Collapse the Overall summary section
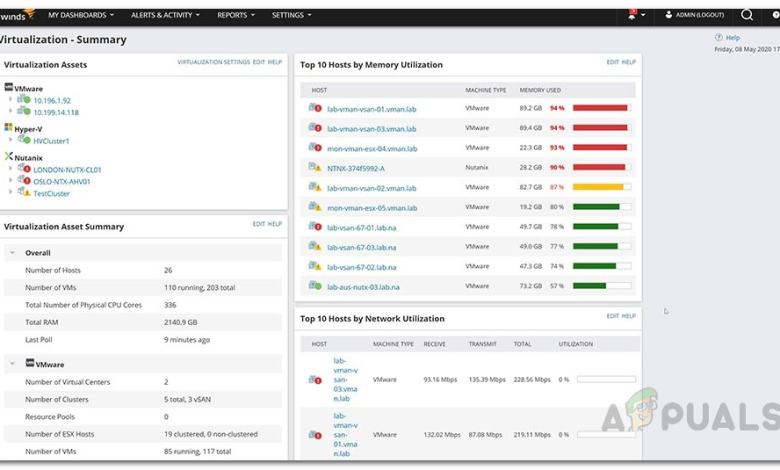Image resolution: width=780 pixels, height=470 pixels. 13,253
